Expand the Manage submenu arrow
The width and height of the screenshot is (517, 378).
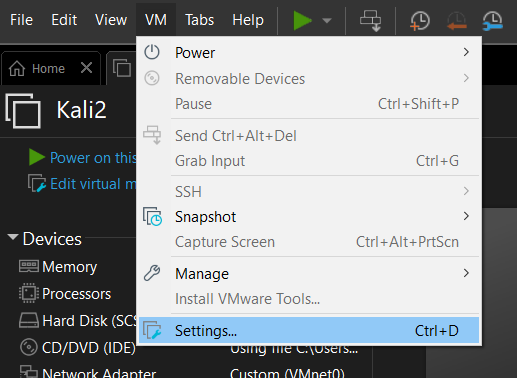click(x=466, y=273)
